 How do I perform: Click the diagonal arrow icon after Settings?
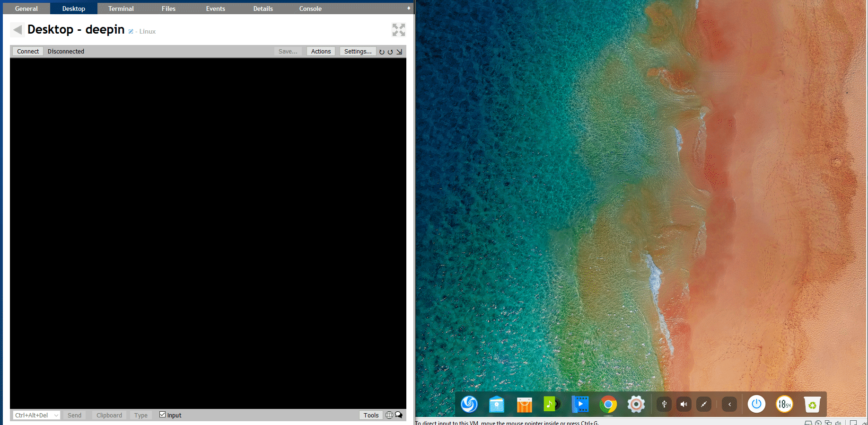pyautogui.click(x=399, y=52)
